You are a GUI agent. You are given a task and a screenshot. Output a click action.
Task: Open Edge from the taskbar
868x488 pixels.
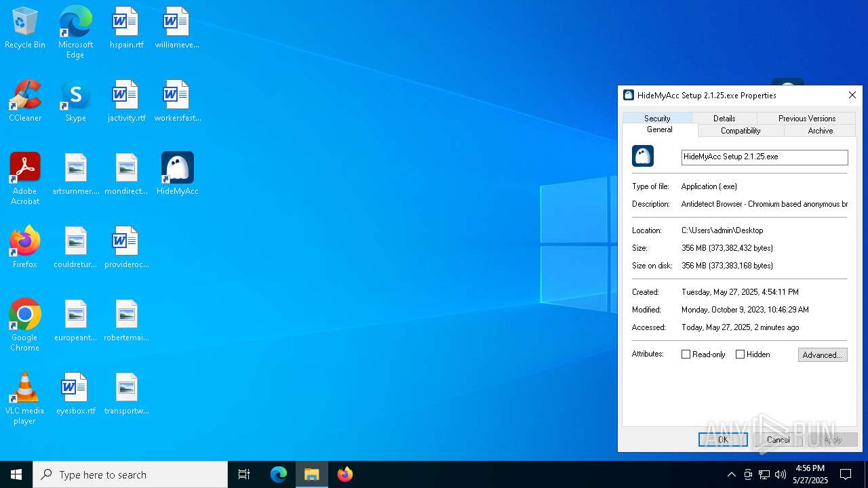tap(279, 474)
